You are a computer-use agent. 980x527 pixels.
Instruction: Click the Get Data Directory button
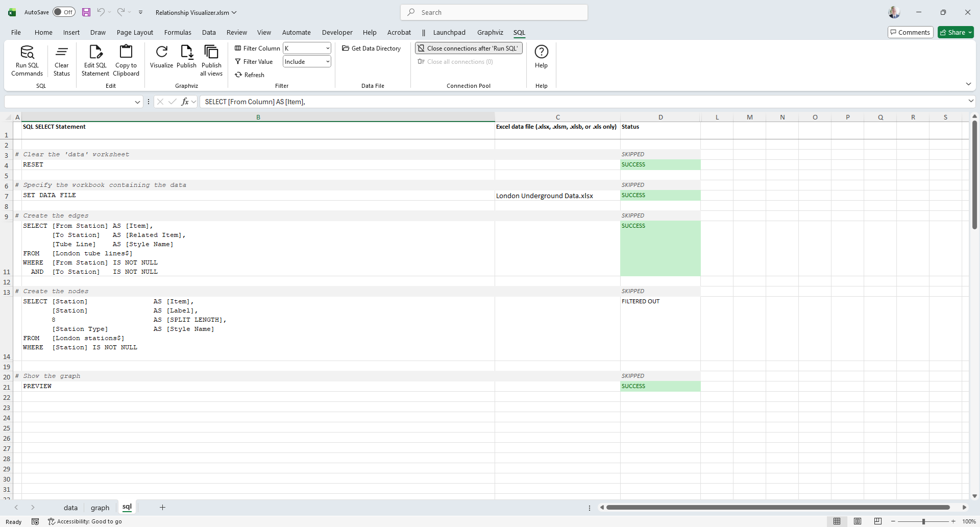pos(371,49)
